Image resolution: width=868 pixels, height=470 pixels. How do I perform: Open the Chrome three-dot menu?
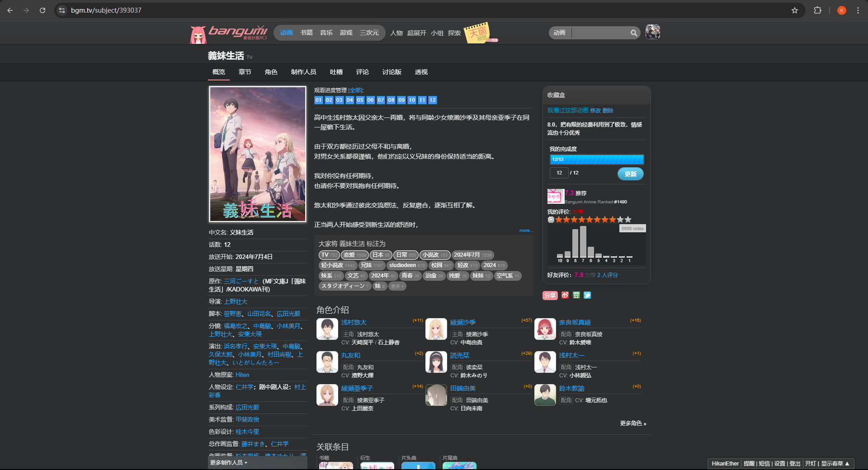(858, 10)
